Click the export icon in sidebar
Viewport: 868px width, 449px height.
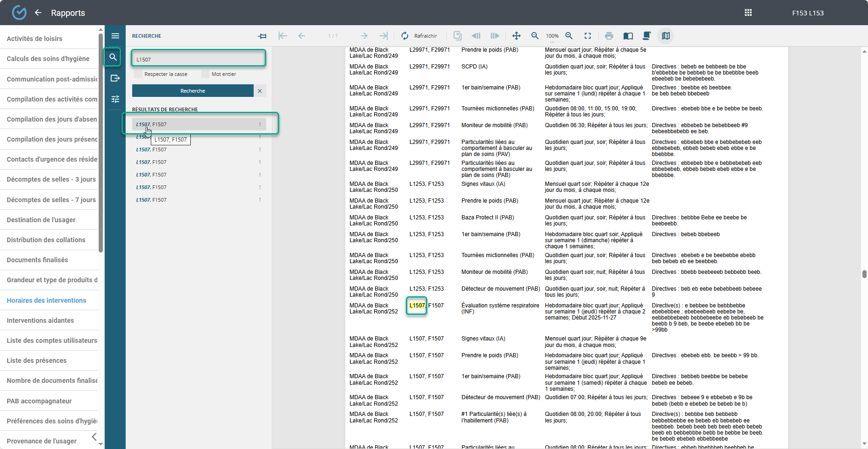[x=115, y=78]
